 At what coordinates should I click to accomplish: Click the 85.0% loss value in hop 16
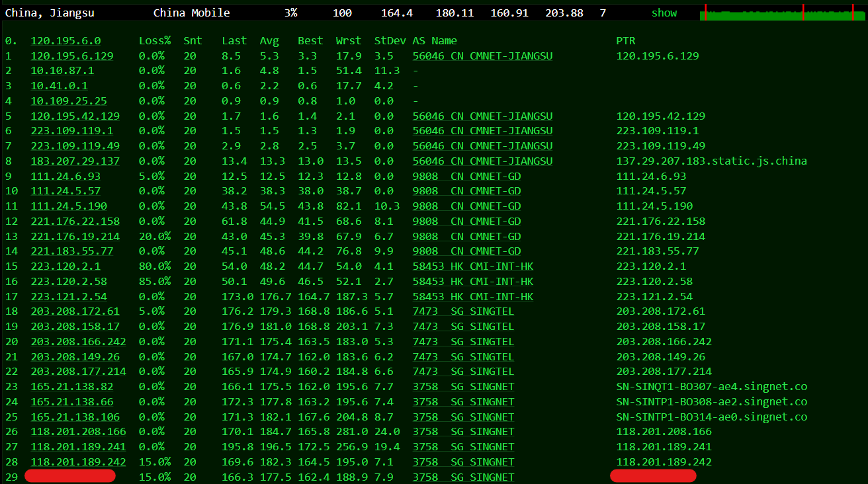[x=155, y=282]
